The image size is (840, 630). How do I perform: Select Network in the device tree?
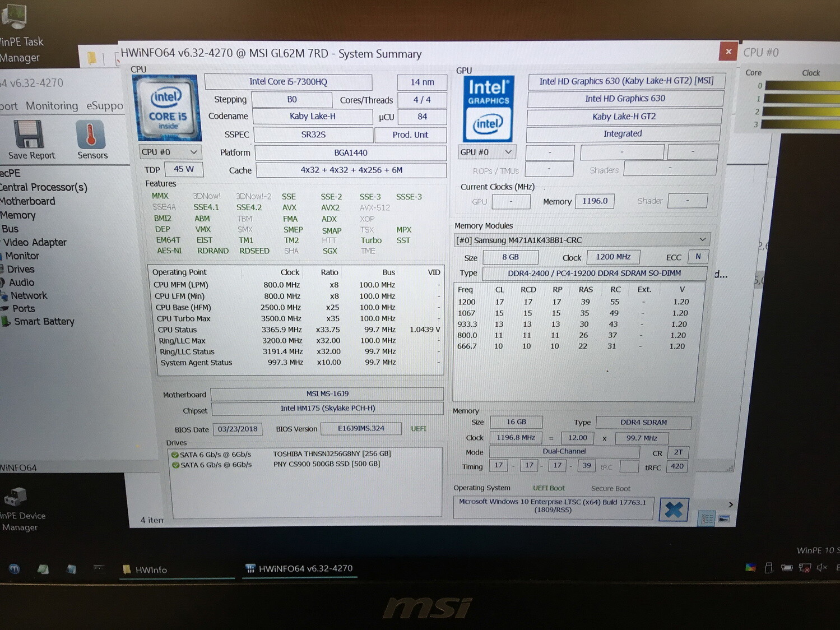pos(29,295)
